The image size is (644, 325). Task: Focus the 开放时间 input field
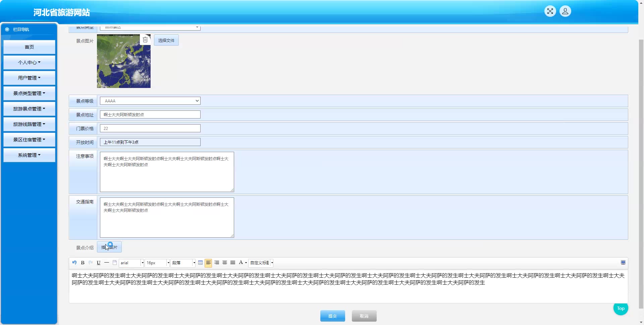pos(150,142)
